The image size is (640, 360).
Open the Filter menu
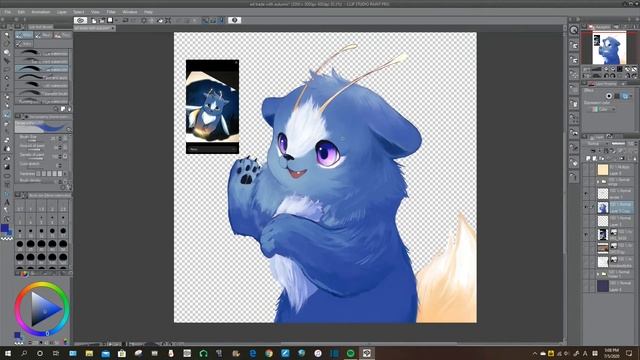(x=111, y=12)
